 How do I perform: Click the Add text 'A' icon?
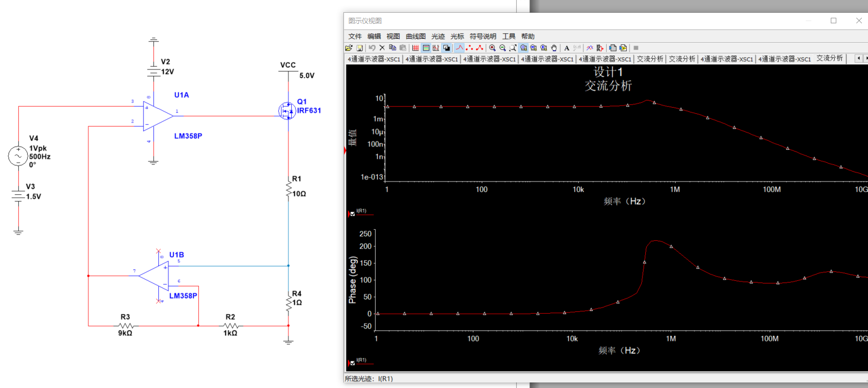pyautogui.click(x=567, y=48)
